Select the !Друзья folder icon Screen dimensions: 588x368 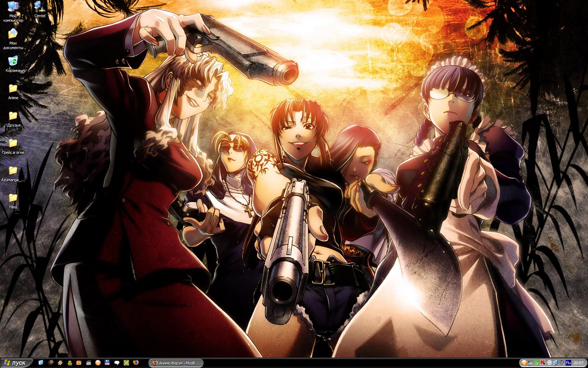pyautogui.click(x=13, y=118)
